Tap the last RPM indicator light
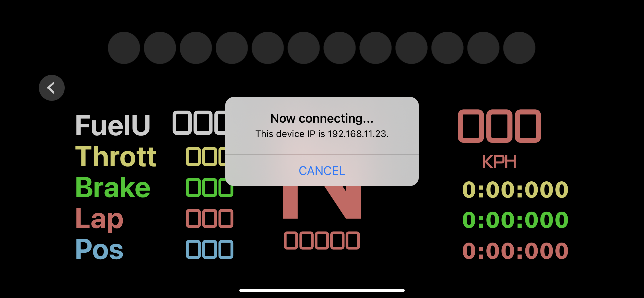This screenshot has width=644, height=298. coord(519,48)
